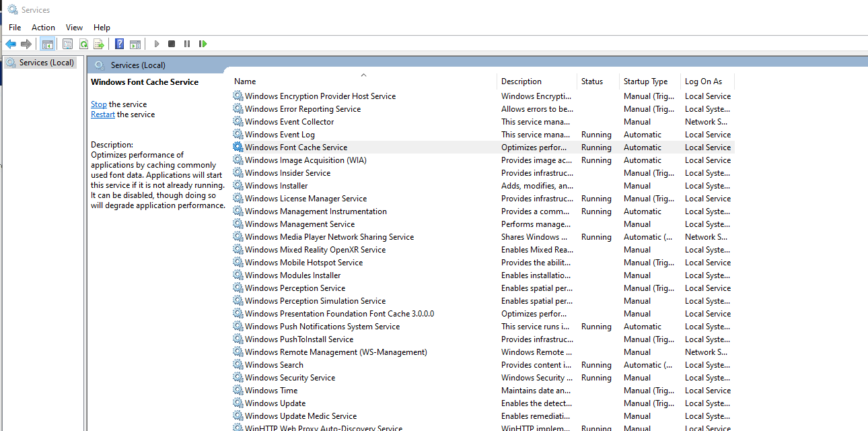Click gear icon of Windows Installer
The height and width of the screenshot is (431, 868).
(x=238, y=186)
